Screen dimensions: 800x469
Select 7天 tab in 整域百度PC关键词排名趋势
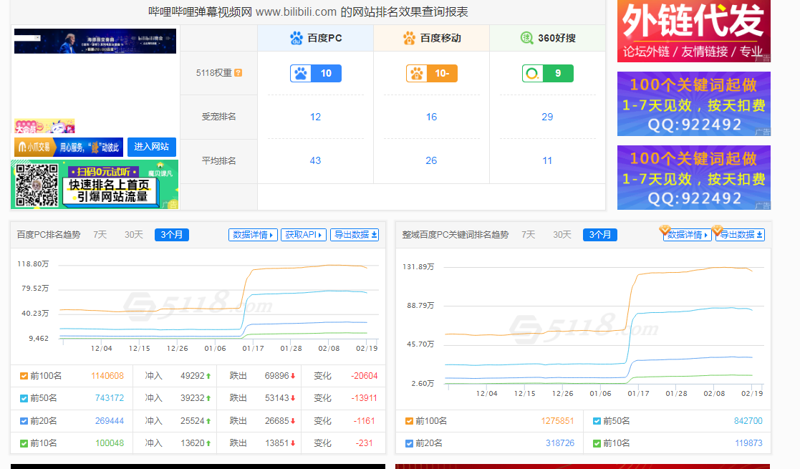pos(529,235)
